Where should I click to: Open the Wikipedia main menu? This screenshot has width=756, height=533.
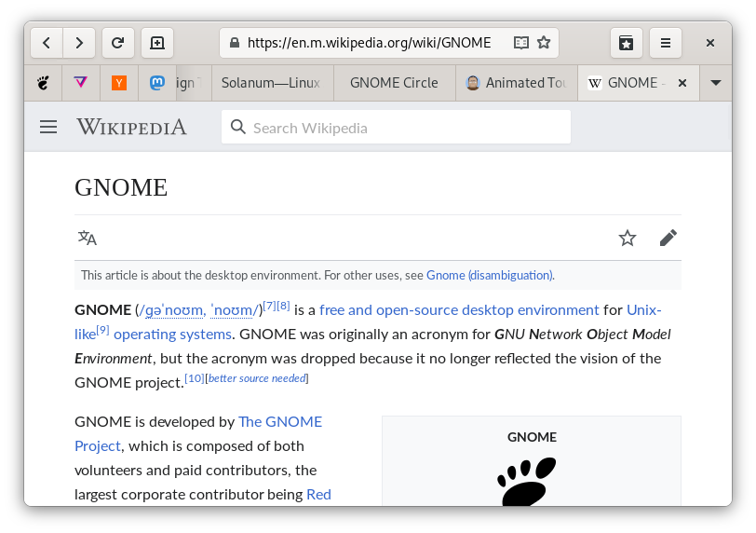tap(48, 128)
